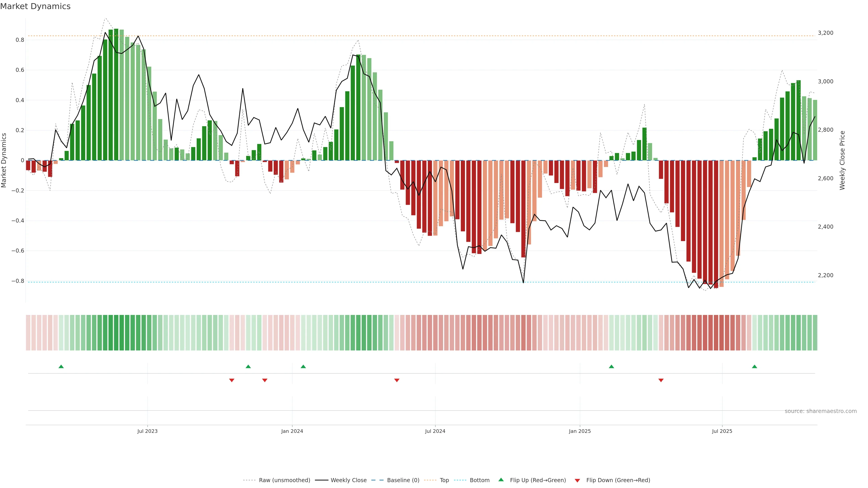
Task: Click the Jul 2025 x-axis label
Action: (722, 431)
